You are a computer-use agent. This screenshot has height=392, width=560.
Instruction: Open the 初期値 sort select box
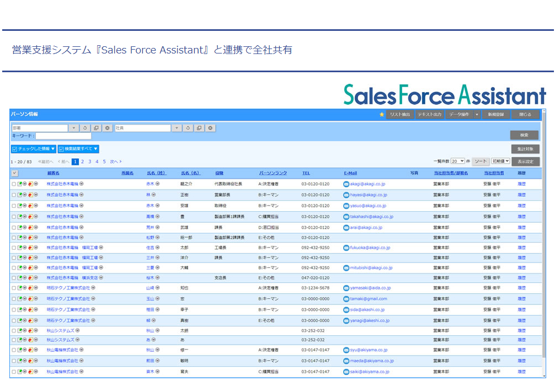(501, 162)
